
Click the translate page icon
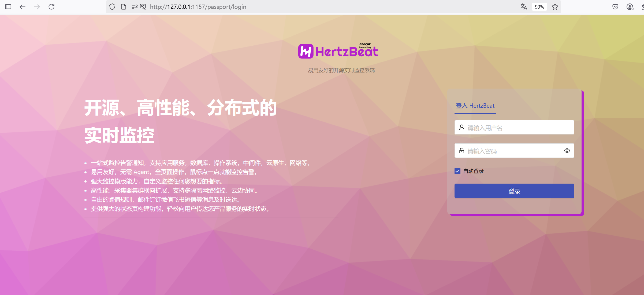click(524, 7)
